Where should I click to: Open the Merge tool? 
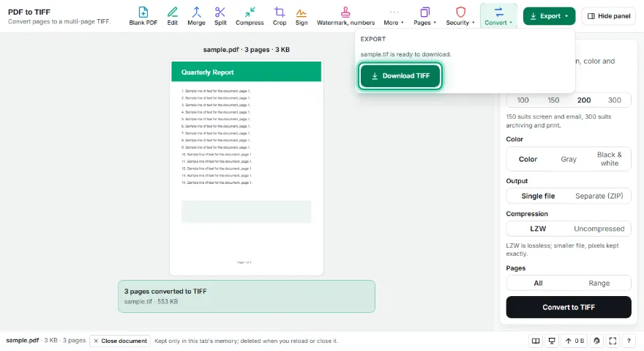pyautogui.click(x=196, y=16)
